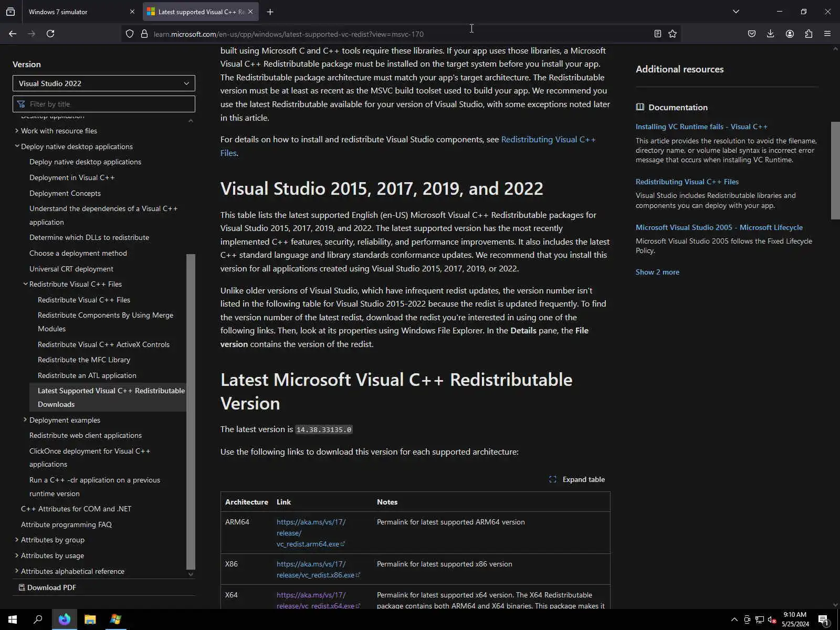Expand the Deployment examples node

(x=25, y=420)
